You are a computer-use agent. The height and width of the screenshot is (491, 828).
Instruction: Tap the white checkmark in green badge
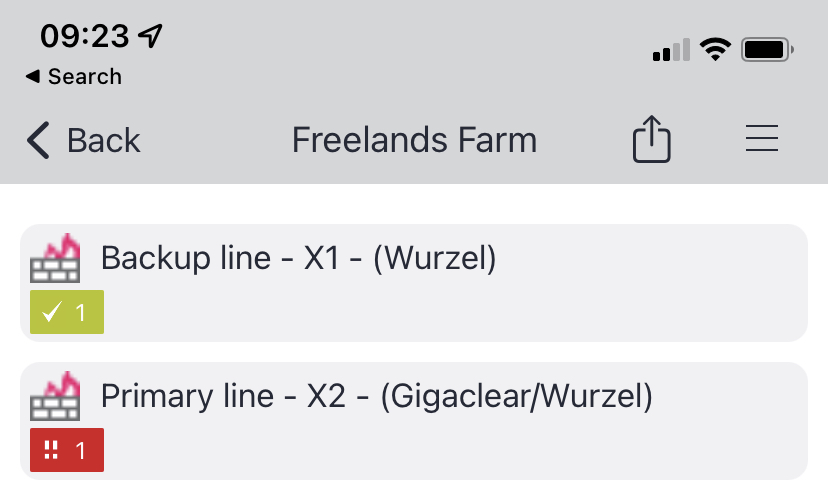point(54,312)
